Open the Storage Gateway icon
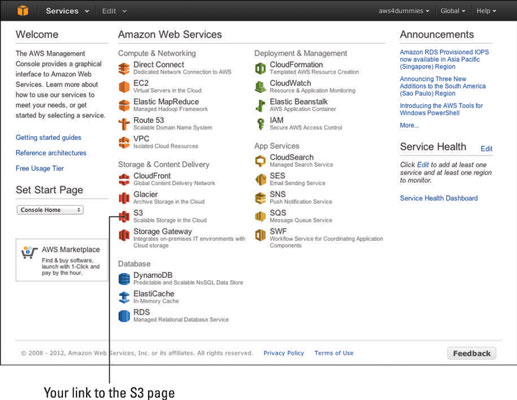 click(x=124, y=235)
